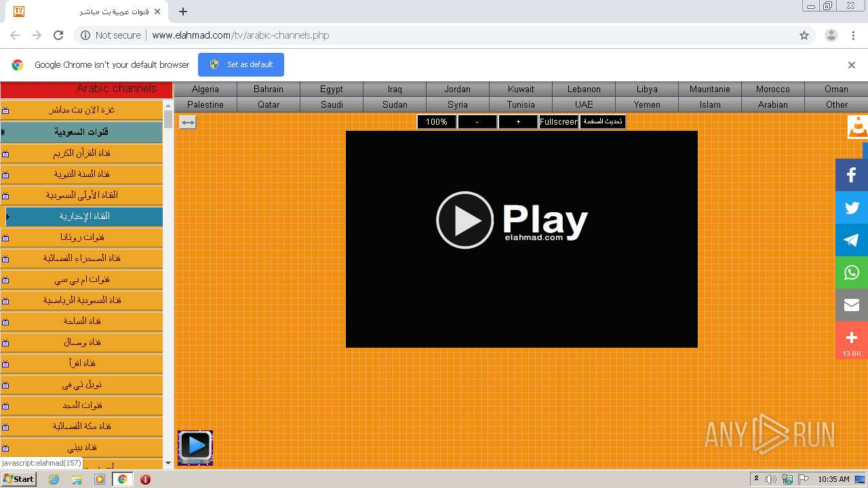Open the Palestine channels tab
The width and height of the screenshot is (868, 488).
pos(205,104)
